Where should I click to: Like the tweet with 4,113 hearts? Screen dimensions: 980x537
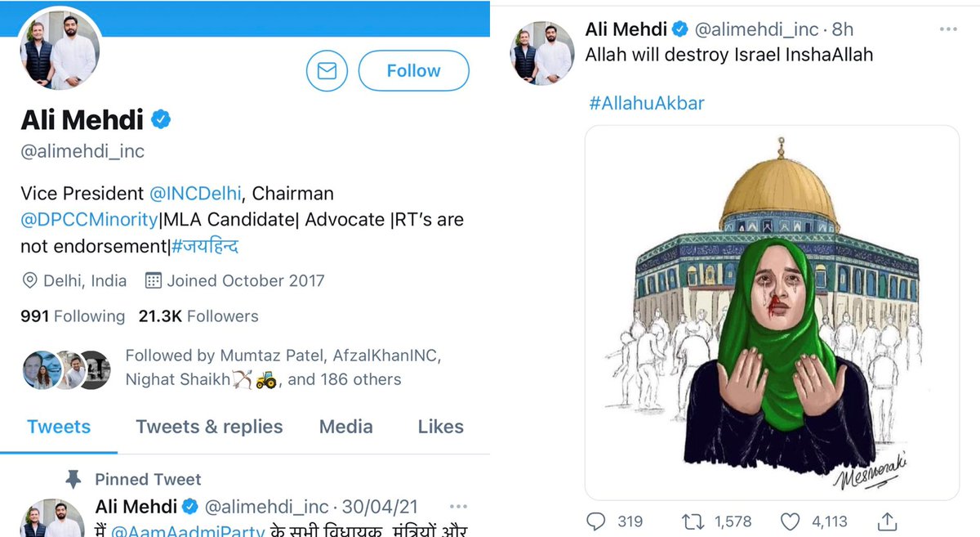[790, 521]
